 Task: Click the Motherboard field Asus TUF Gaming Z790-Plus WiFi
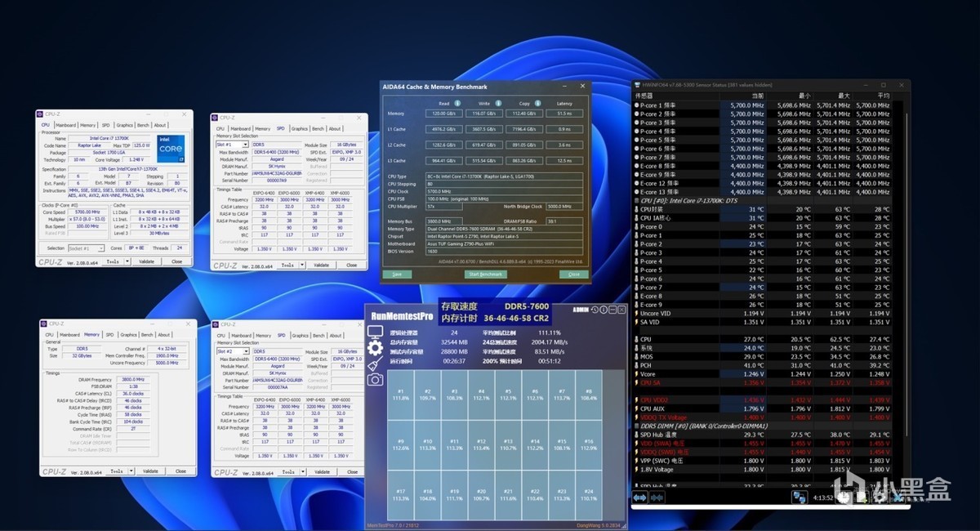click(504, 244)
